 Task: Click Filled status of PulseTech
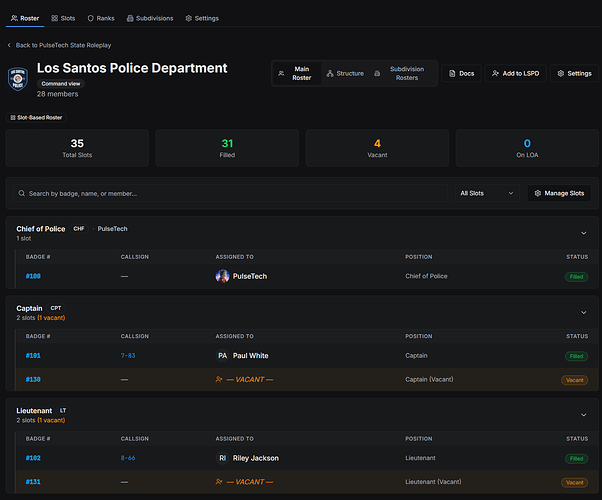click(576, 277)
